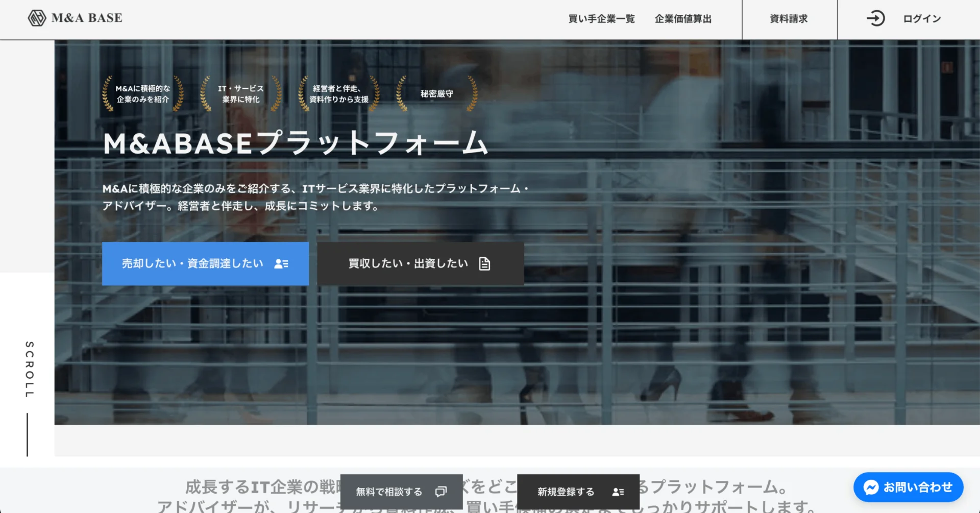This screenshot has width=980, height=513.
Task: Click the 経営者と伴走、資料作りから支援 badge
Action: click(x=339, y=94)
